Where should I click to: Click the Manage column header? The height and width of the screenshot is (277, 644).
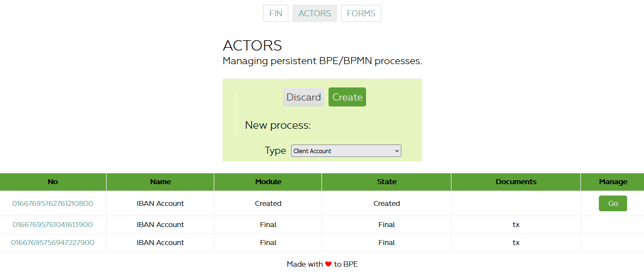(x=613, y=182)
